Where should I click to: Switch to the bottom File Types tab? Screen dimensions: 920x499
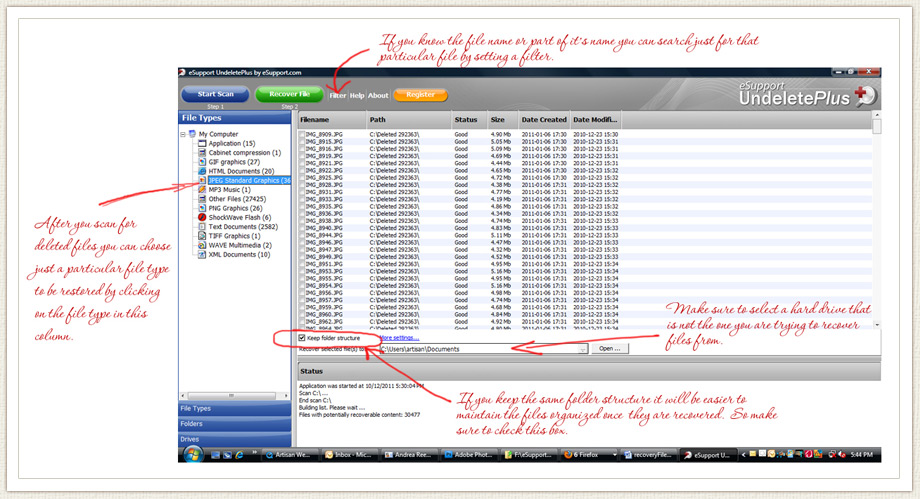pos(235,409)
